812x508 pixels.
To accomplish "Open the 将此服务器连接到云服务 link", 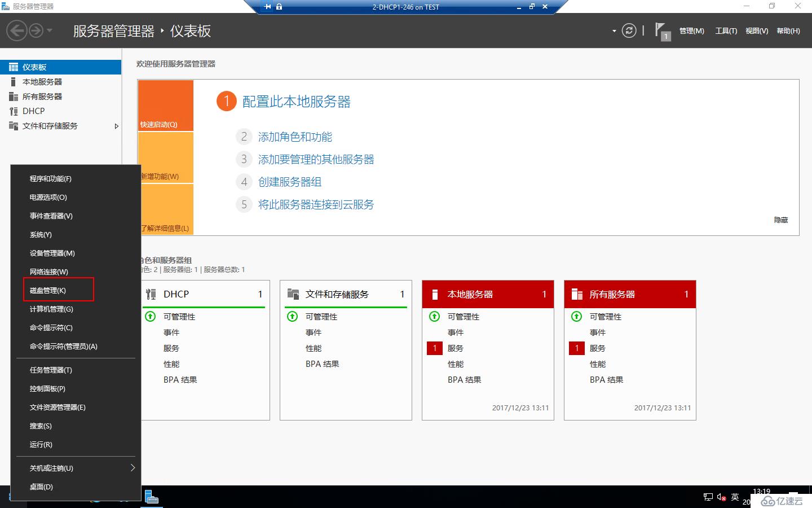I will 316,204.
